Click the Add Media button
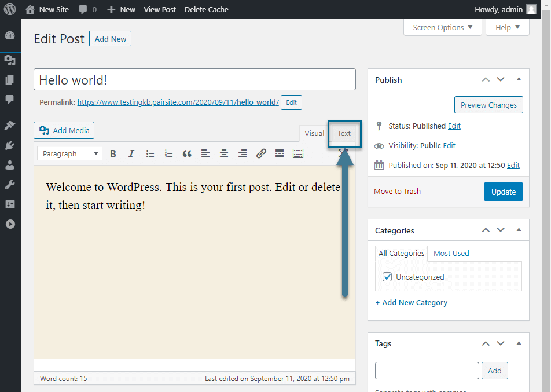551x392 pixels. coord(64,130)
